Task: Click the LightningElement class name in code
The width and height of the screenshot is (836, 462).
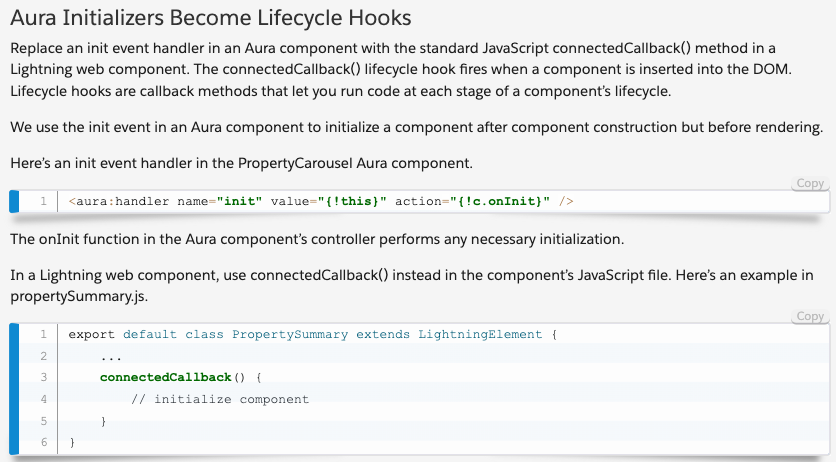Action: (x=480, y=335)
